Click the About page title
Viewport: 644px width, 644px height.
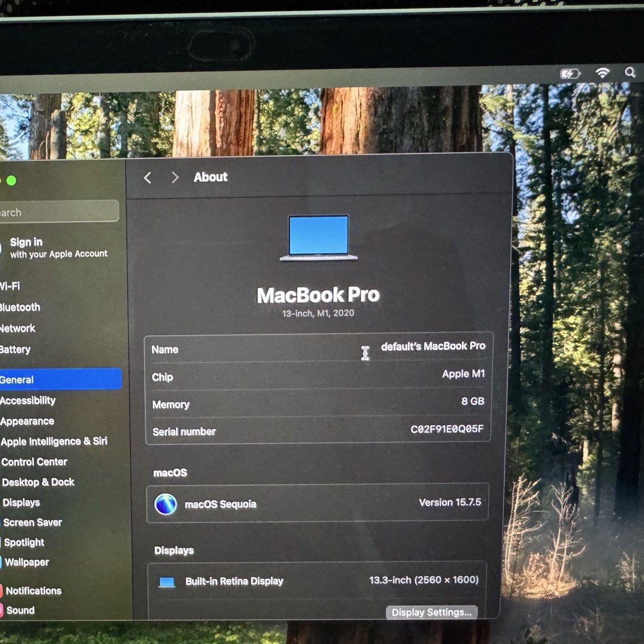point(210,177)
